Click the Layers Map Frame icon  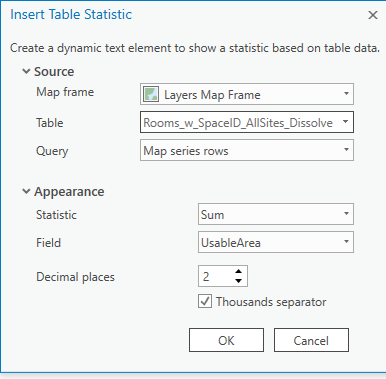pos(151,94)
